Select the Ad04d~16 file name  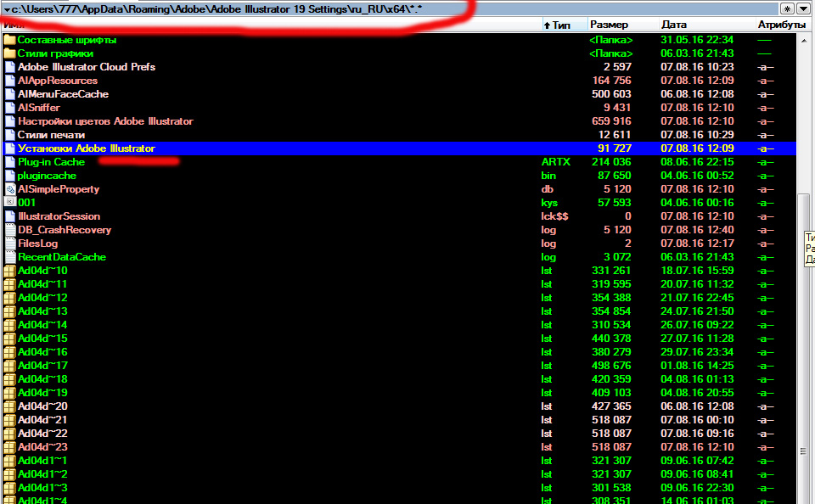[42, 352]
